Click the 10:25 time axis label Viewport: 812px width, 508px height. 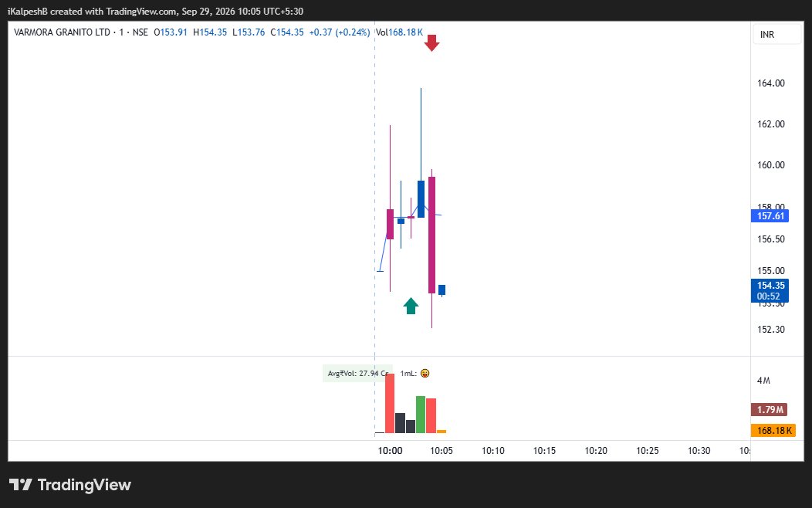648,451
